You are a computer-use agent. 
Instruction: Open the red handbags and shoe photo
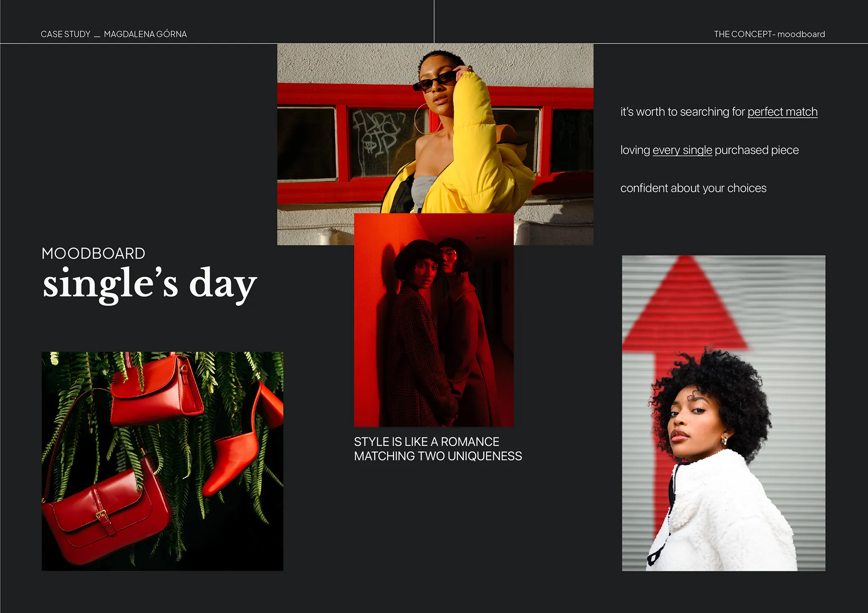[x=162, y=461]
